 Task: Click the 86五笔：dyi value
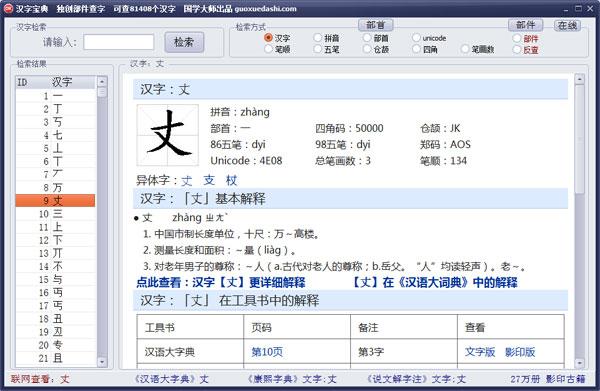pyautogui.click(x=238, y=144)
